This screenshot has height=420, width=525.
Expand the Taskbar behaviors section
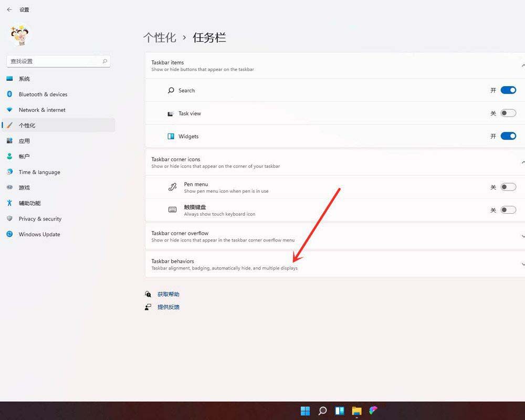pos(522,264)
